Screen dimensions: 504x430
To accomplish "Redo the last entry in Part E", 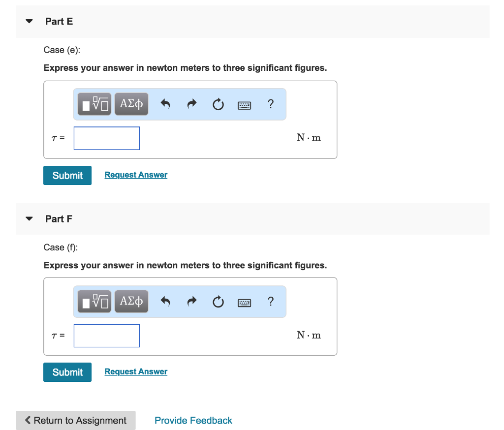I will click(191, 104).
